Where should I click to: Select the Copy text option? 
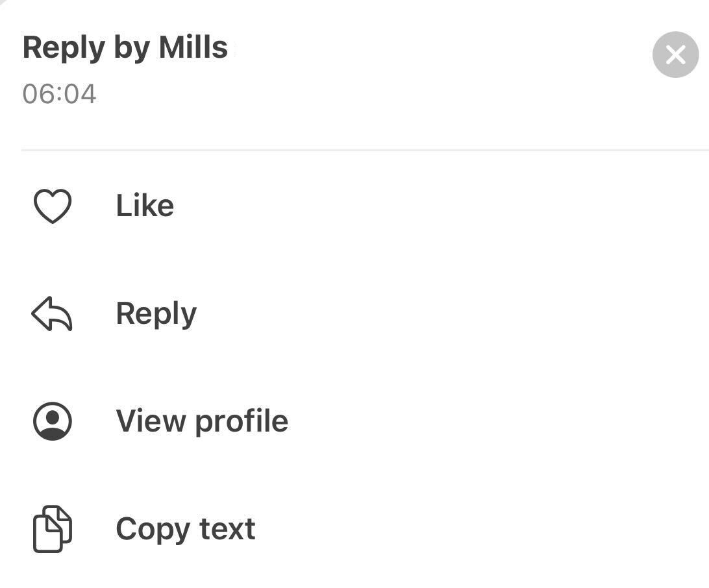(x=354, y=529)
